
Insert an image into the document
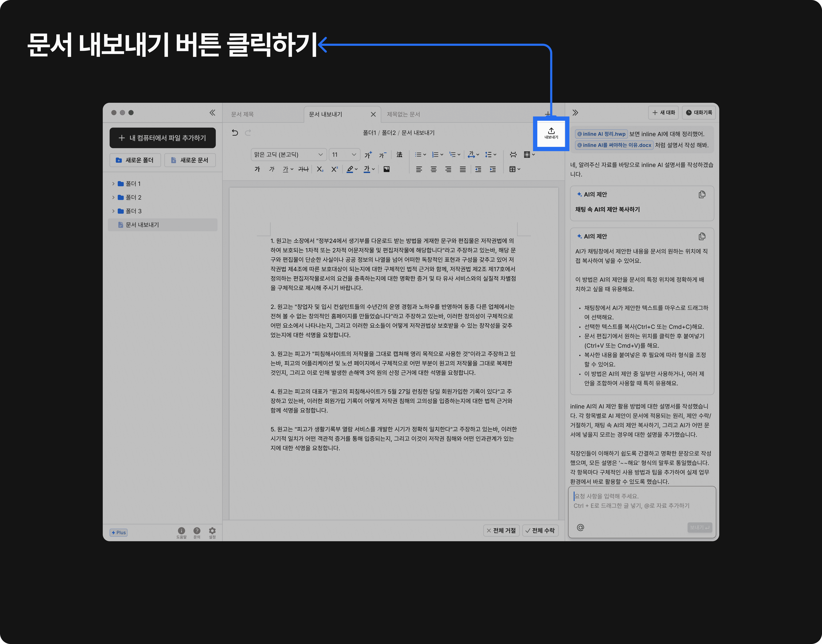[x=387, y=169]
